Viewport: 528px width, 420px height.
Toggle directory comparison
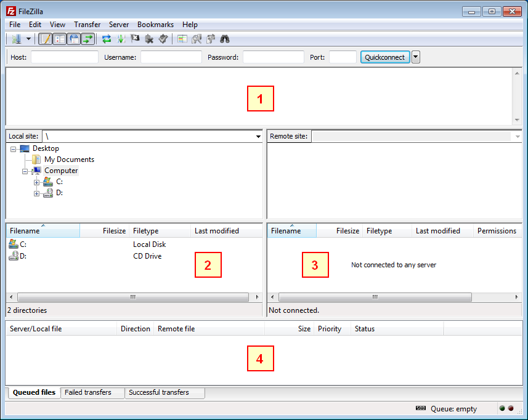(x=197, y=39)
